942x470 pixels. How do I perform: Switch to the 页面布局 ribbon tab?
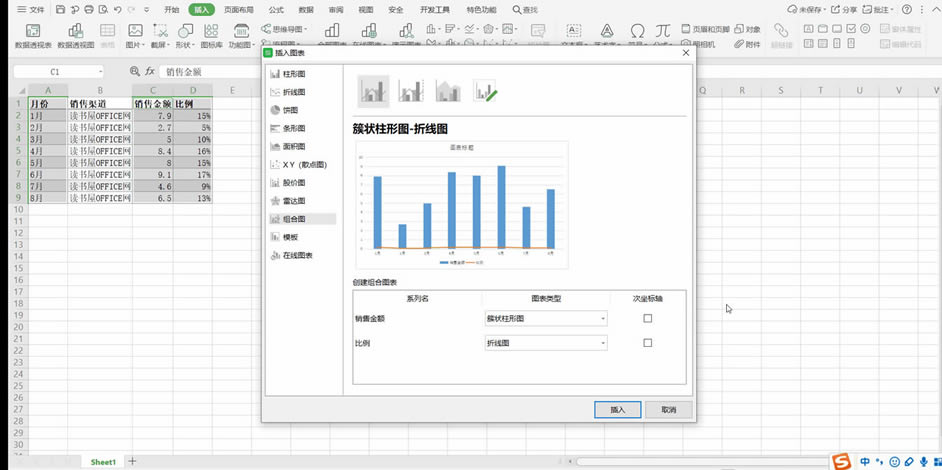tap(239, 9)
